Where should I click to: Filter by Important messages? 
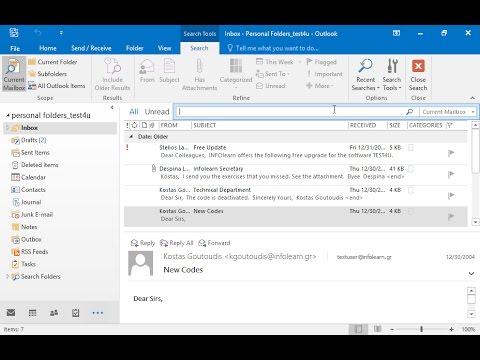pyautogui.click(x=325, y=74)
